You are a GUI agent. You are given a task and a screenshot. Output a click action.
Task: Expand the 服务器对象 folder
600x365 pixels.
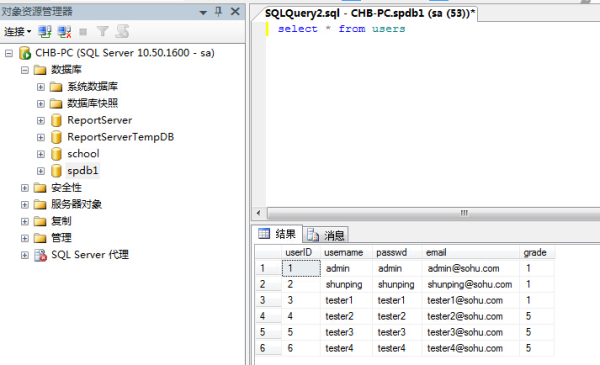(25, 205)
